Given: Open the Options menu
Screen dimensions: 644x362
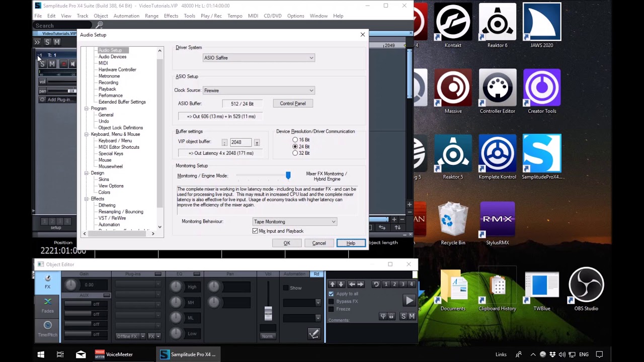Looking at the screenshot, I should 296,16.
